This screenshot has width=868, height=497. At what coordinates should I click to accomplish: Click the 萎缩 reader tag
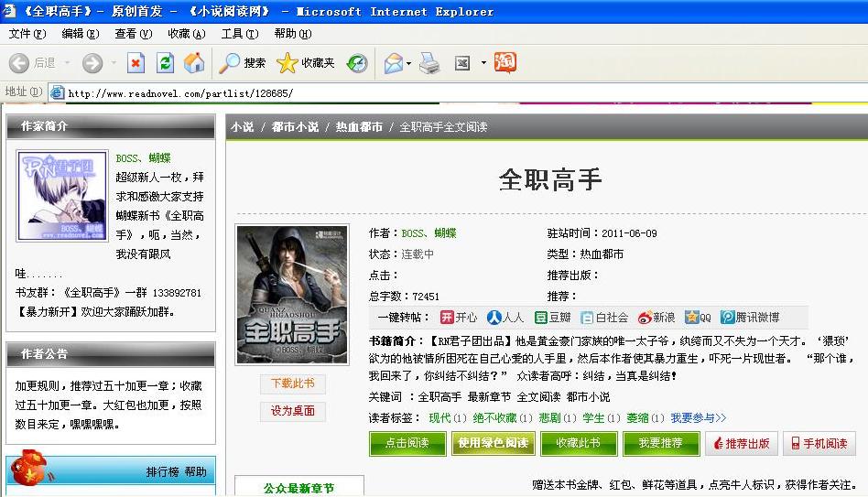(637, 418)
